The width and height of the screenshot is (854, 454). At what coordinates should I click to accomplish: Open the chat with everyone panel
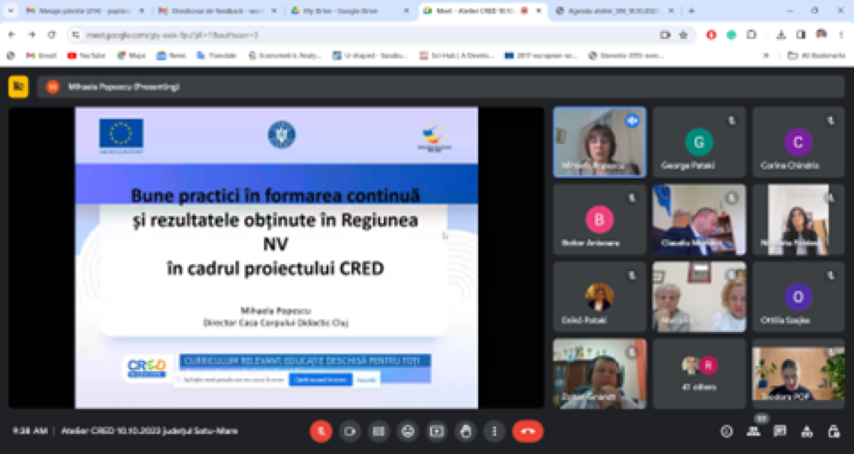tap(780, 431)
